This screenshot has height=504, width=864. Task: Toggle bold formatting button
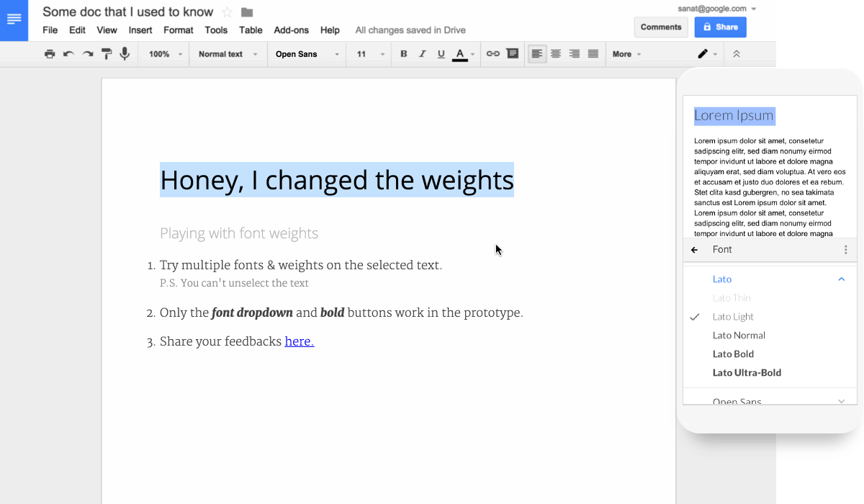403,54
